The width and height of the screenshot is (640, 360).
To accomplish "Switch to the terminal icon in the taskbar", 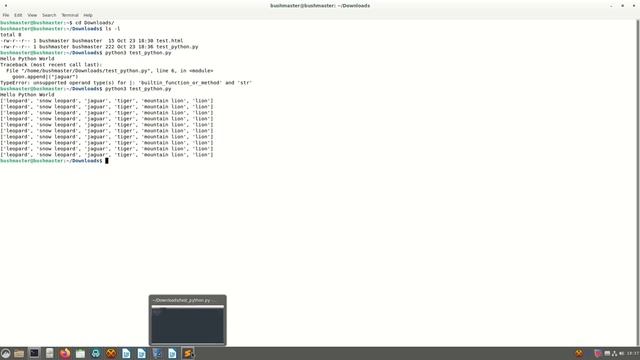I will tap(34, 353).
